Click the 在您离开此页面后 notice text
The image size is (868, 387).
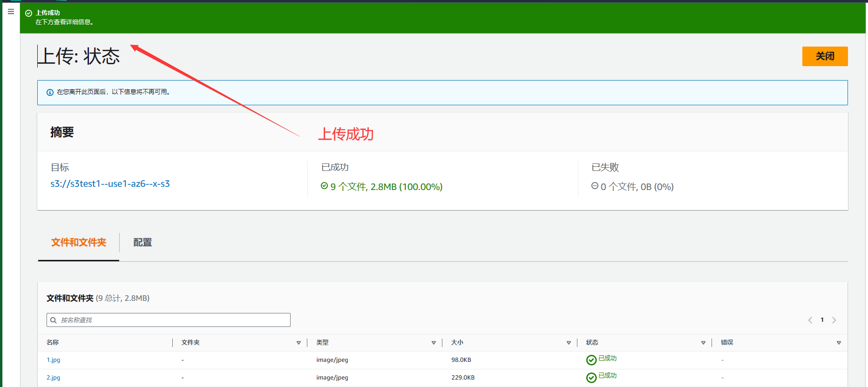[113, 92]
